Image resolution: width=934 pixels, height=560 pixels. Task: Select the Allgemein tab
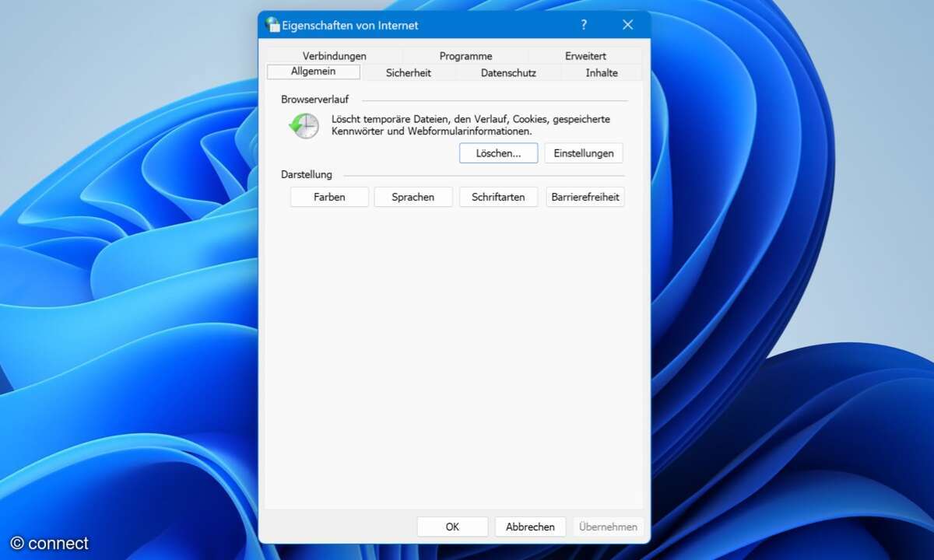pyautogui.click(x=313, y=72)
